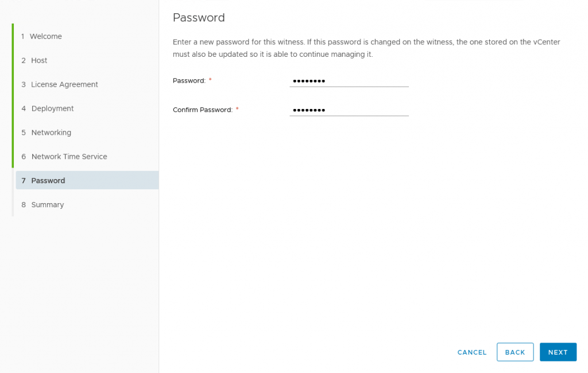The image size is (588, 373).
Task: Click the red asterisk beside Confirm Password
Action: tap(237, 109)
